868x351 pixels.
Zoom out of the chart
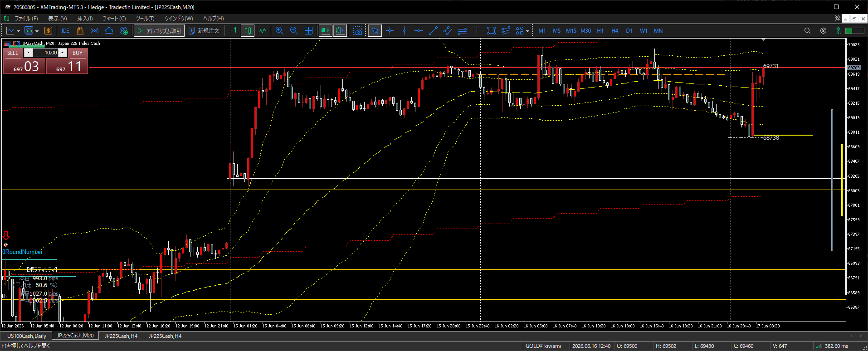tap(294, 31)
